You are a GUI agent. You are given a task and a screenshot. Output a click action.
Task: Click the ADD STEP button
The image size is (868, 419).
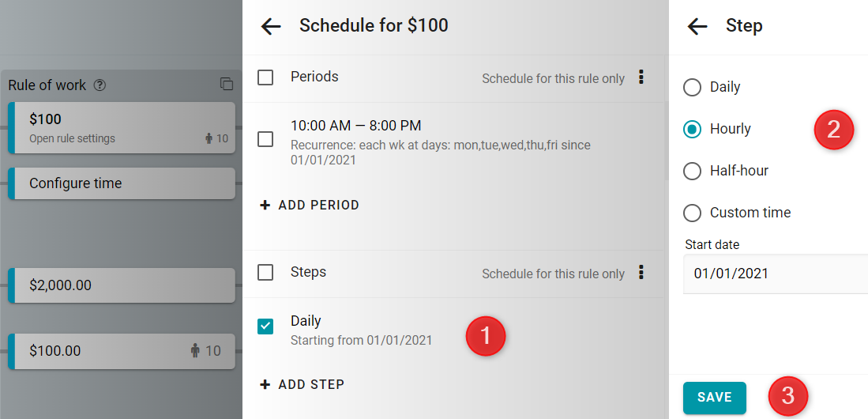tap(302, 384)
